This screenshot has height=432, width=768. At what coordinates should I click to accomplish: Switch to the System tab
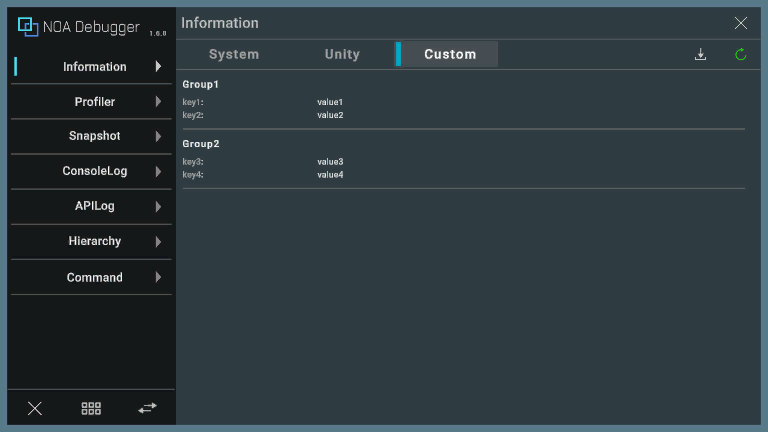[x=234, y=54]
